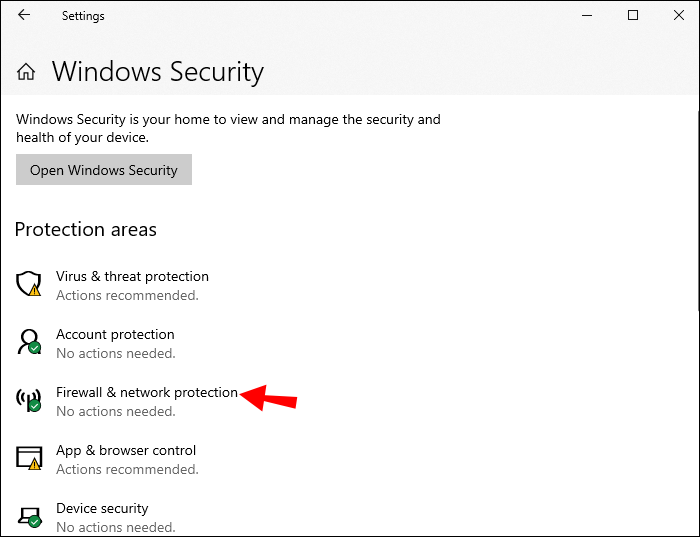Maximize the Settings window
The image size is (700, 537).
click(x=632, y=16)
